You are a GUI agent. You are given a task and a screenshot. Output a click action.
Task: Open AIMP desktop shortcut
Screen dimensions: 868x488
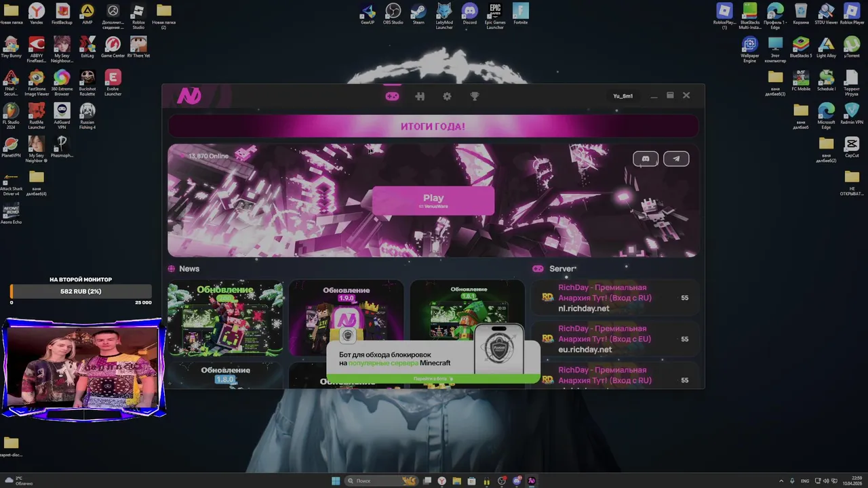[x=87, y=14]
